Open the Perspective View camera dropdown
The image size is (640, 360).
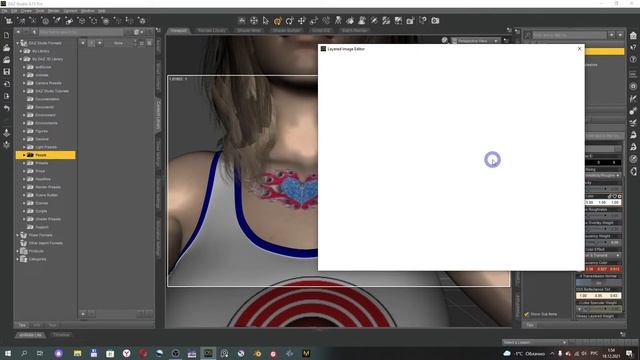pyautogui.click(x=476, y=41)
